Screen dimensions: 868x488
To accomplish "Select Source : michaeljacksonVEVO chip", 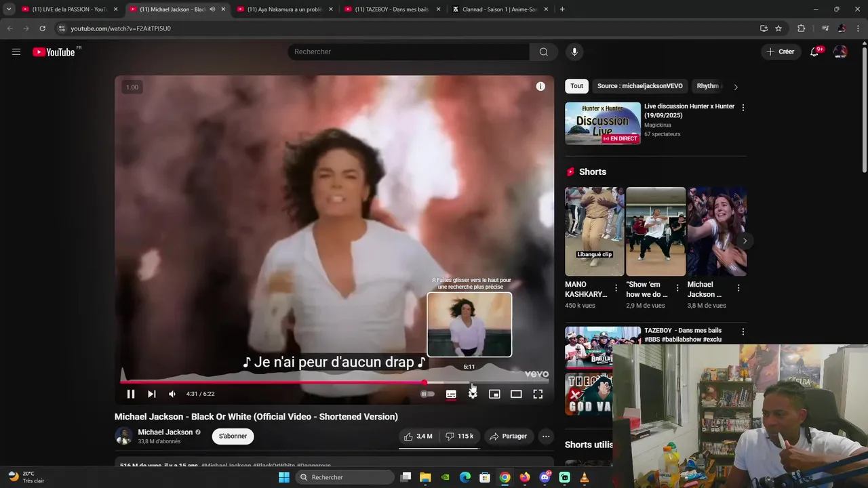I will (x=640, y=86).
